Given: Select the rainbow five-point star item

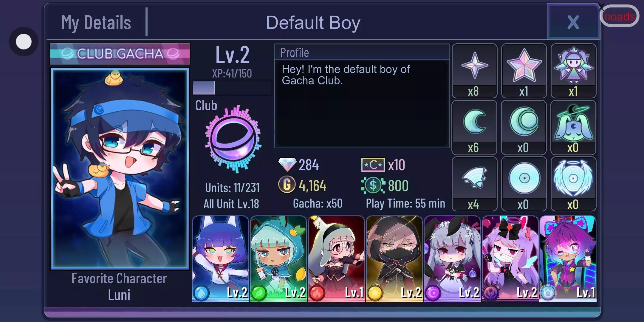Looking at the screenshot, I should 524,71.
